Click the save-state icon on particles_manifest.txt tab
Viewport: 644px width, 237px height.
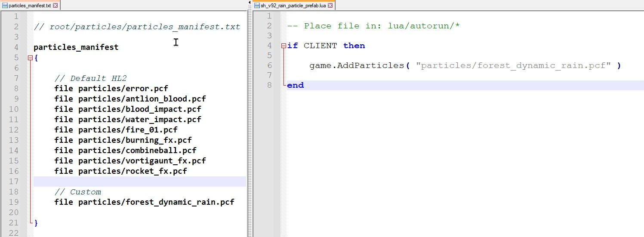pos(5,5)
